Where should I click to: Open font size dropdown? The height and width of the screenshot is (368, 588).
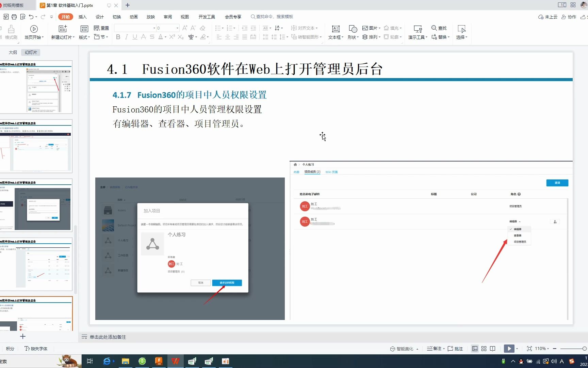tap(177, 28)
